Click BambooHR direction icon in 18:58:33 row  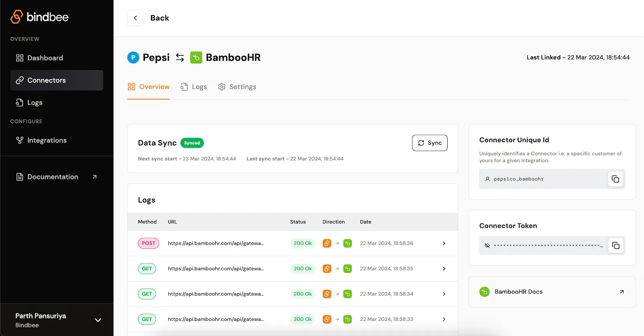coord(347,319)
